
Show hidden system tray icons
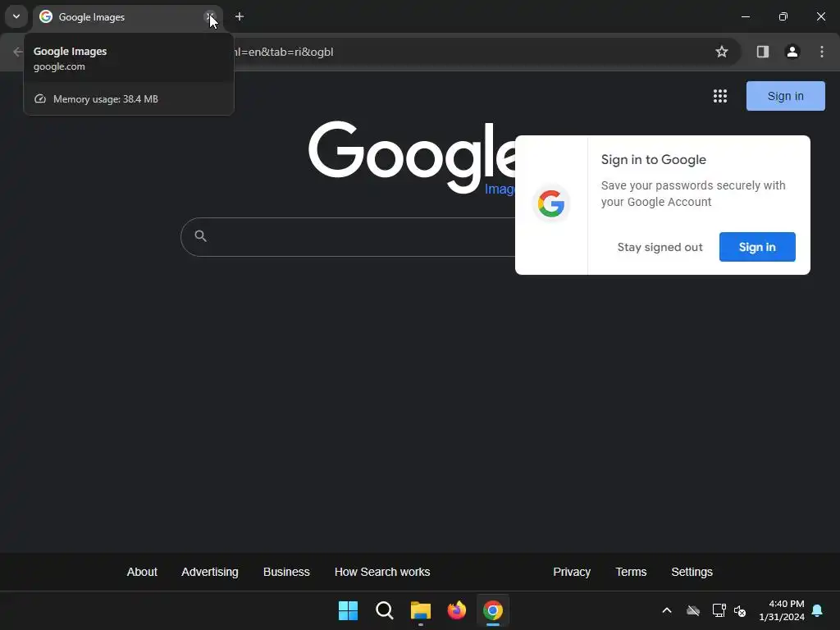click(x=667, y=610)
